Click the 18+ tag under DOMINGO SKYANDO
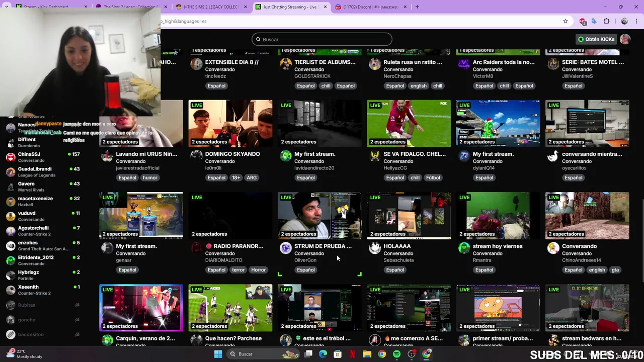Screen dimensions: 644x362 (236, 177)
